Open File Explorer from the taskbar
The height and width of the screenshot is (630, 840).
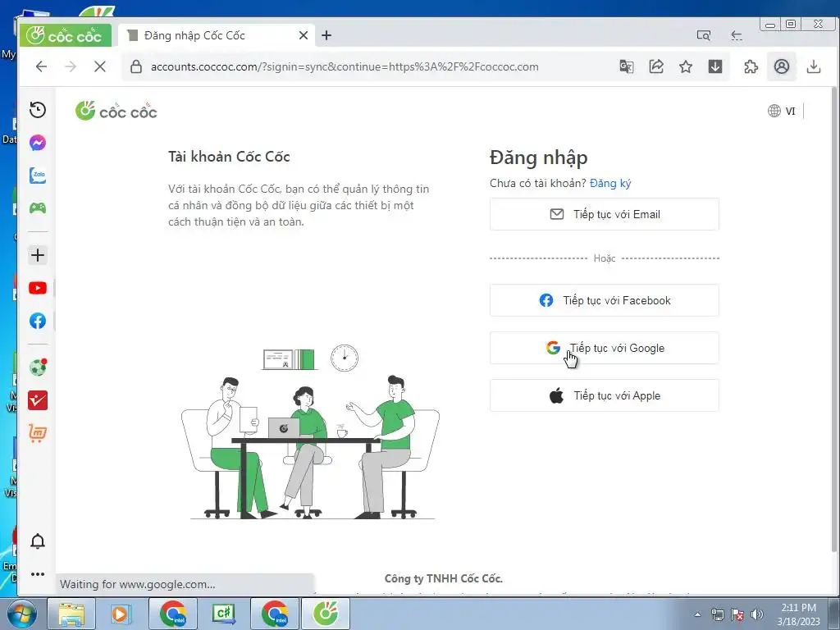point(71,614)
